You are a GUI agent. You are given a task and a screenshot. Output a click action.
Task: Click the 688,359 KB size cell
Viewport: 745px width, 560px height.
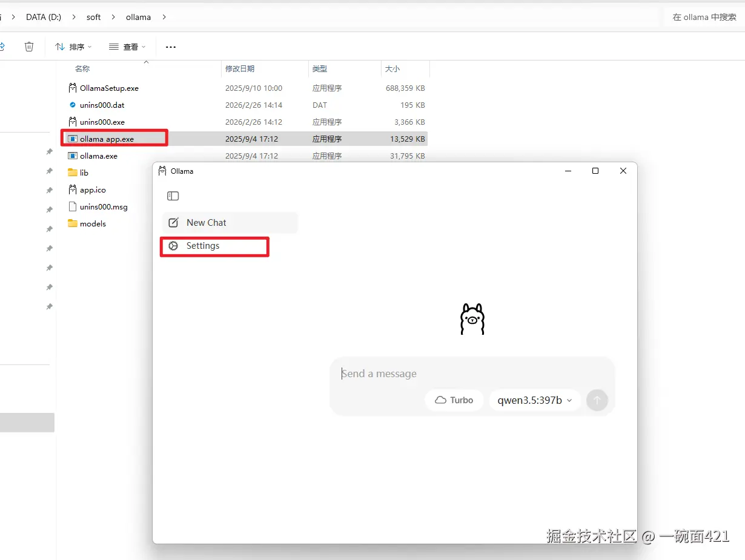(405, 88)
